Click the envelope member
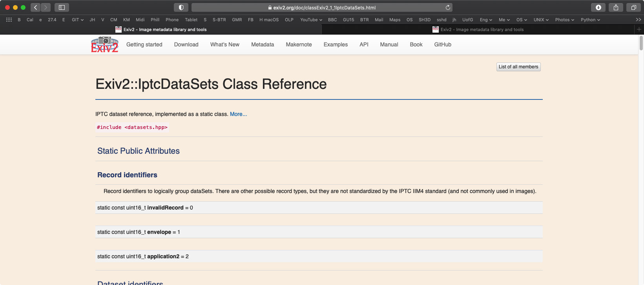Viewport: 644px width, 285px height. [159, 232]
